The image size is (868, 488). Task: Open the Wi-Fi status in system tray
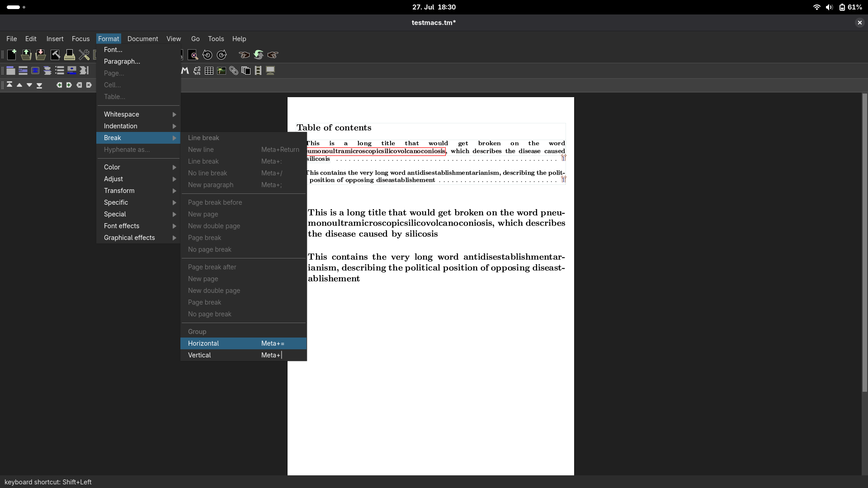tap(816, 7)
